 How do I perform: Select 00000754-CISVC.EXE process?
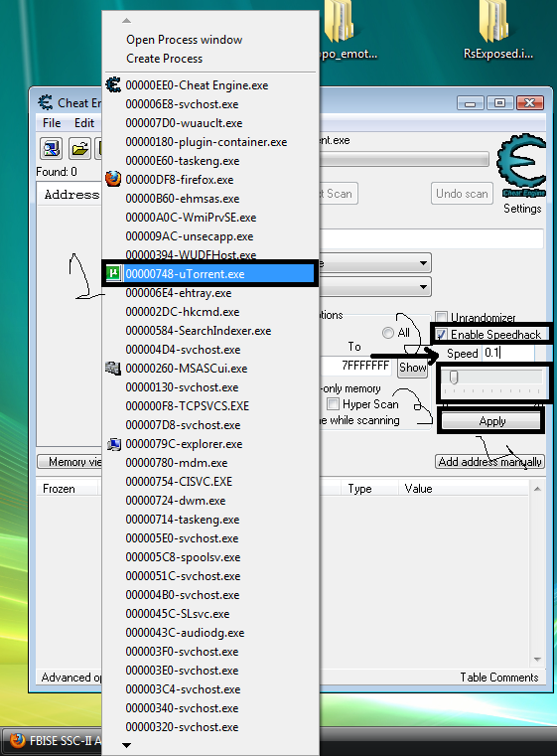[209, 481]
